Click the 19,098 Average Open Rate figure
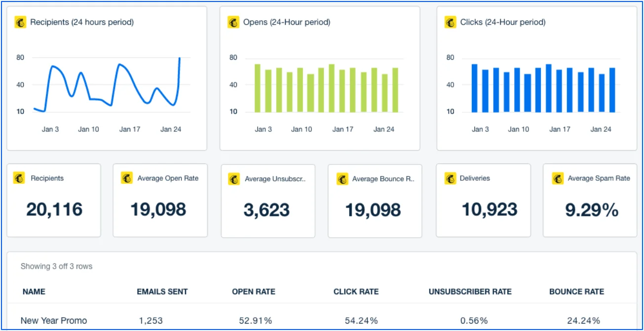This screenshot has width=644, height=331. point(158,209)
